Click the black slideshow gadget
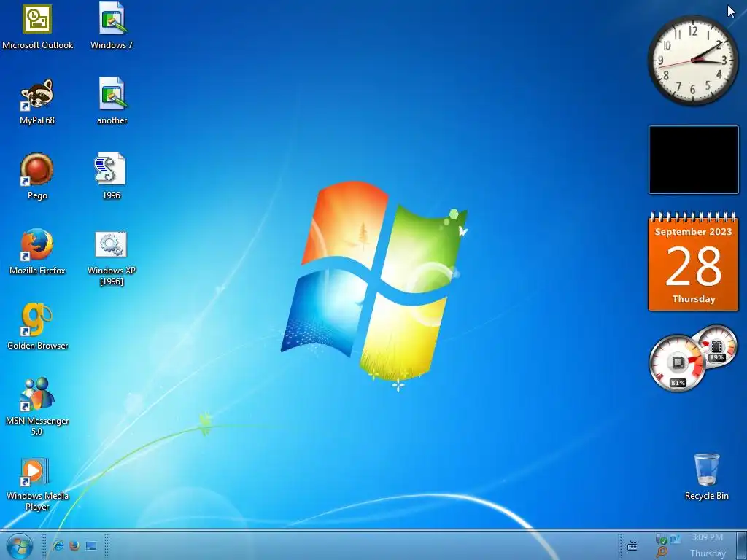747x560 pixels. coord(694,160)
